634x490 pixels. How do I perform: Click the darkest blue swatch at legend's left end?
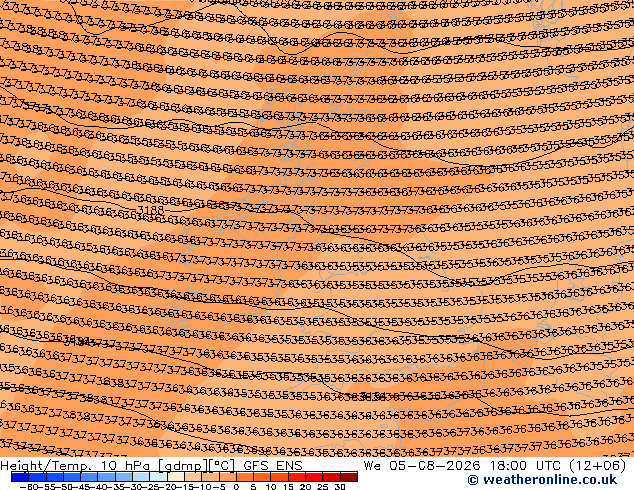20,477
